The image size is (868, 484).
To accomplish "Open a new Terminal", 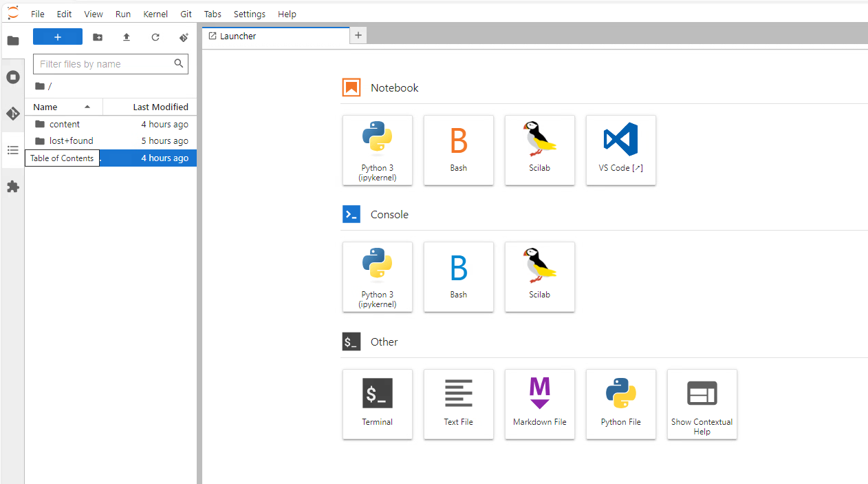I will point(378,404).
